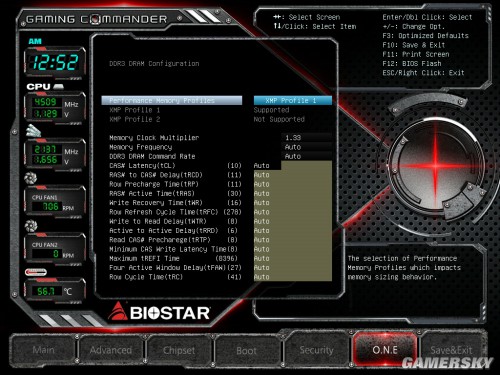Switch to the Chipset tab
This screenshot has width=500, height=375.
point(179,350)
